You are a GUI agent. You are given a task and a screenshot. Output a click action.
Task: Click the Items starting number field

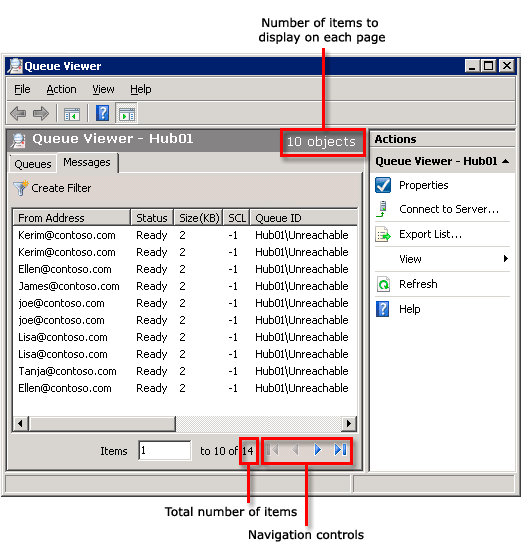[x=165, y=450]
